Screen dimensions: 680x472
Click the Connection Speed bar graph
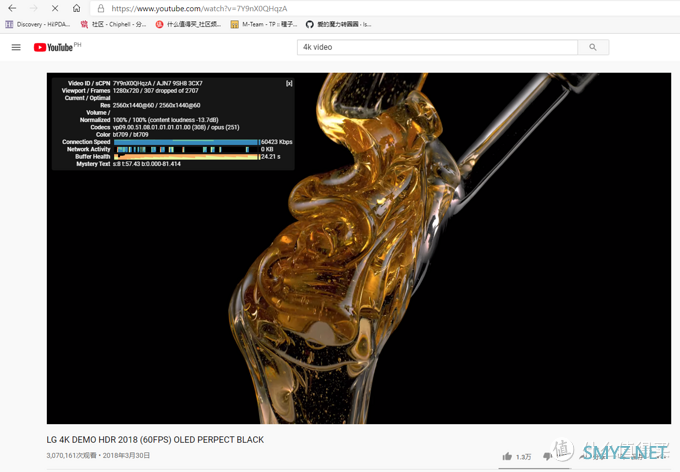coord(186,142)
